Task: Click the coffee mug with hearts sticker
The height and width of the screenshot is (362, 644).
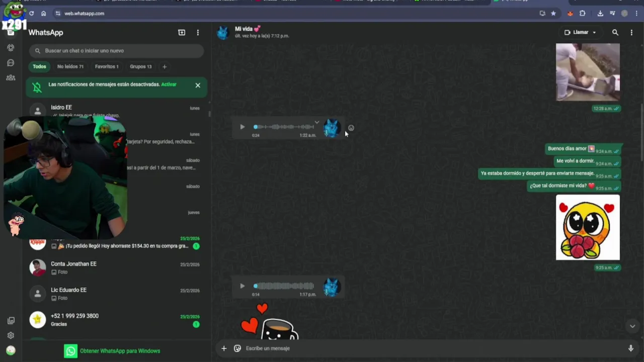Action: [270, 322]
